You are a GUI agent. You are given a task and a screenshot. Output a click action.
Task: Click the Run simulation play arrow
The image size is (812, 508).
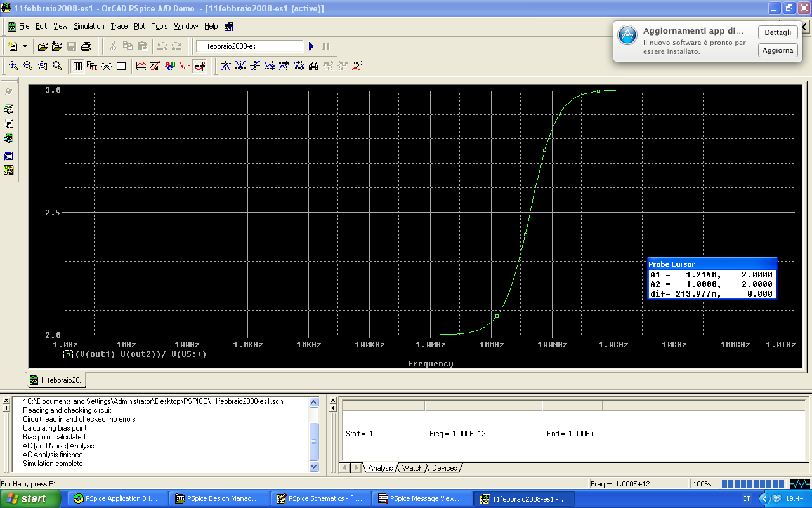311,46
